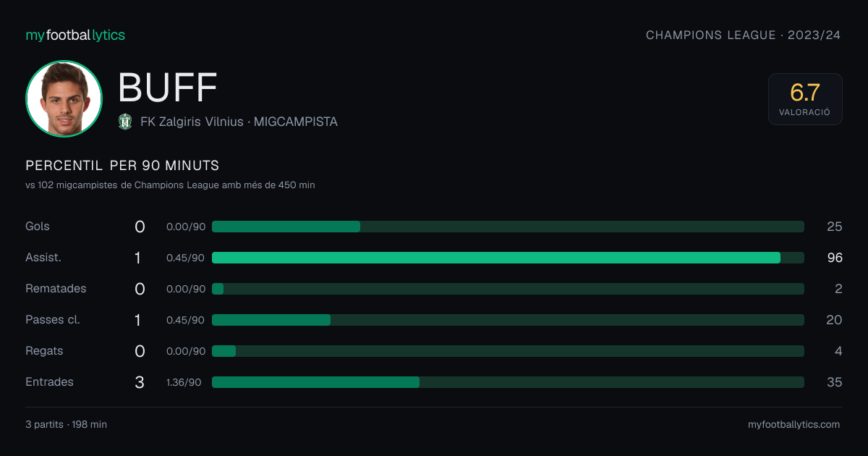Click the myfootballytics logo
The image size is (868, 456).
[x=75, y=35]
